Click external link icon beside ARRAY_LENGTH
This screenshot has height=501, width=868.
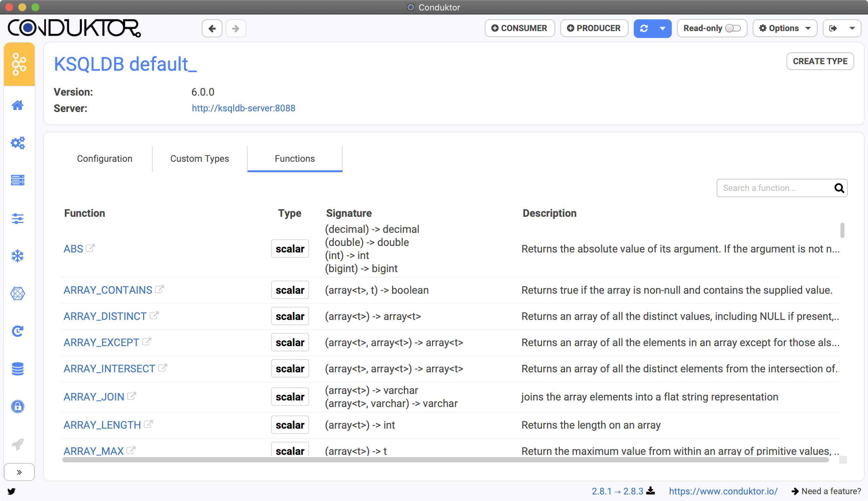pos(148,424)
